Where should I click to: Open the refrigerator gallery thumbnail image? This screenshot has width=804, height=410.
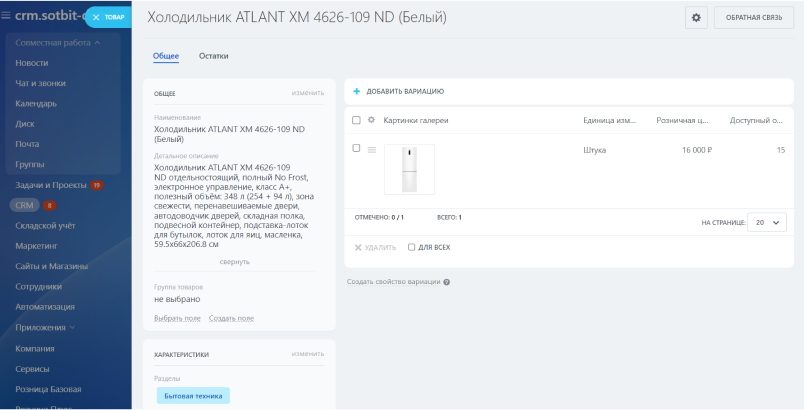[409, 169]
